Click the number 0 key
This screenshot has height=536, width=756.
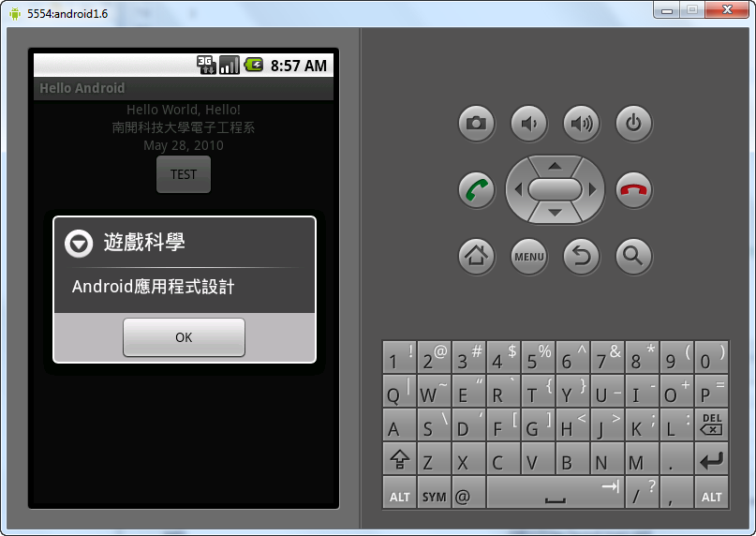[712, 357]
